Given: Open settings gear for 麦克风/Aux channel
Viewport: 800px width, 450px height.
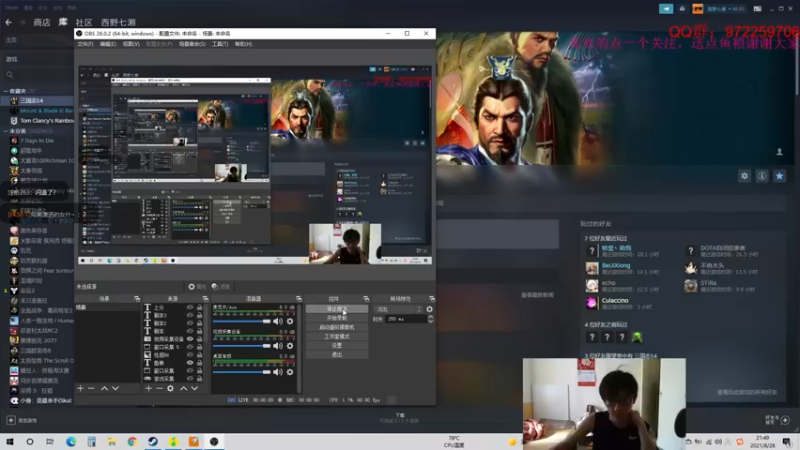Looking at the screenshot, I should click(x=290, y=321).
